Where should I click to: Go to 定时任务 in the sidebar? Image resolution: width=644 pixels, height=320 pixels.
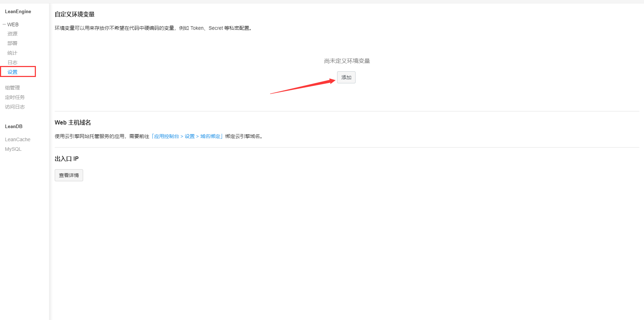[15, 97]
